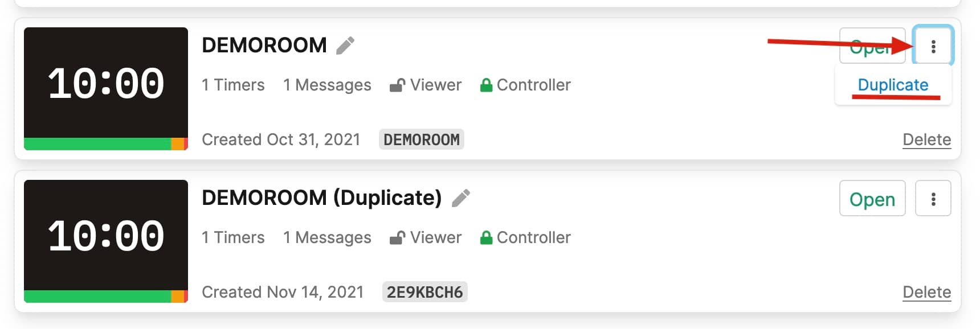The image size is (980, 329).
Task: Click the DEMOROOM (Duplicate) room title
Action: click(x=322, y=198)
